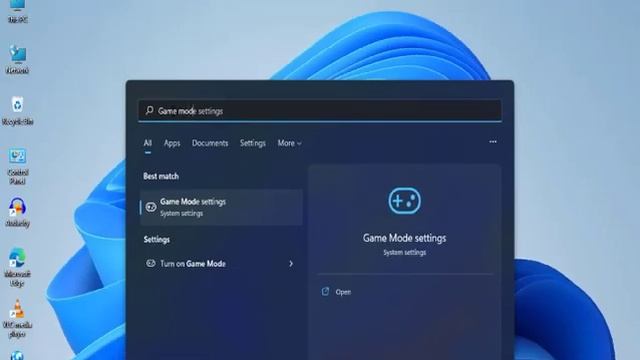The width and height of the screenshot is (640, 360).
Task: Click the magnifier icon in search box
Action: tap(149, 111)
